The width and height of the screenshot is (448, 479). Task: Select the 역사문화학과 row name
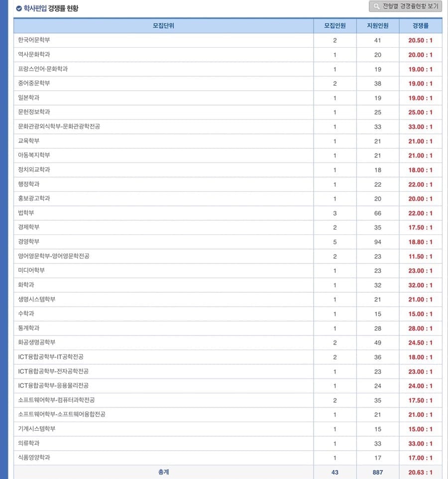coord(34,54)
